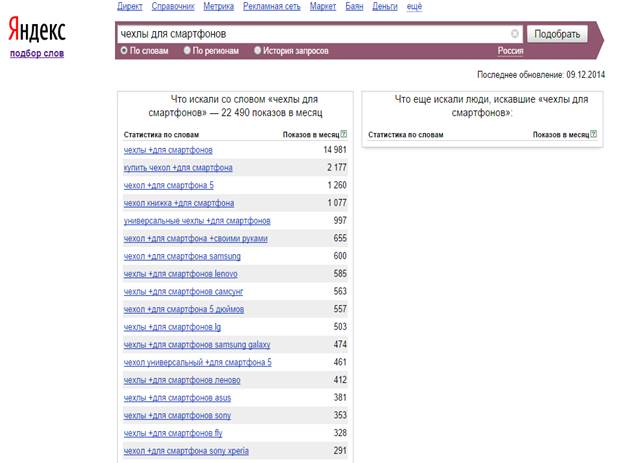Click the value 381
The height and width of the screenshot is (463, 620).
click(340, 397)
